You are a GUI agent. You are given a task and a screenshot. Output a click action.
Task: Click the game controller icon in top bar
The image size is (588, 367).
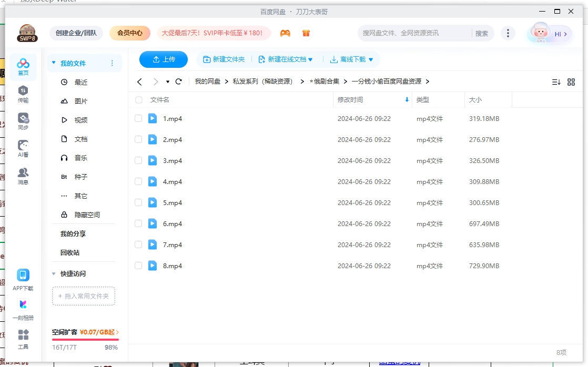(285, 33)
